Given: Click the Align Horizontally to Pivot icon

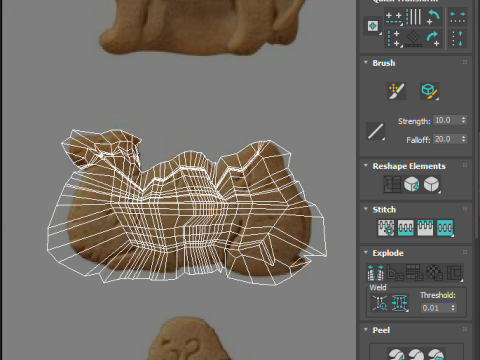Looking at the screenshot, I should coord(394,18).
